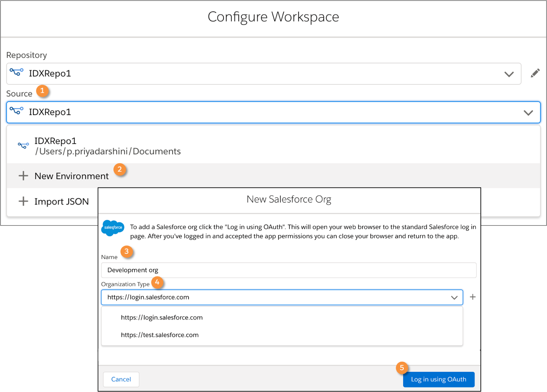Click the plus icon next to Import JSON

coord(23,201)
